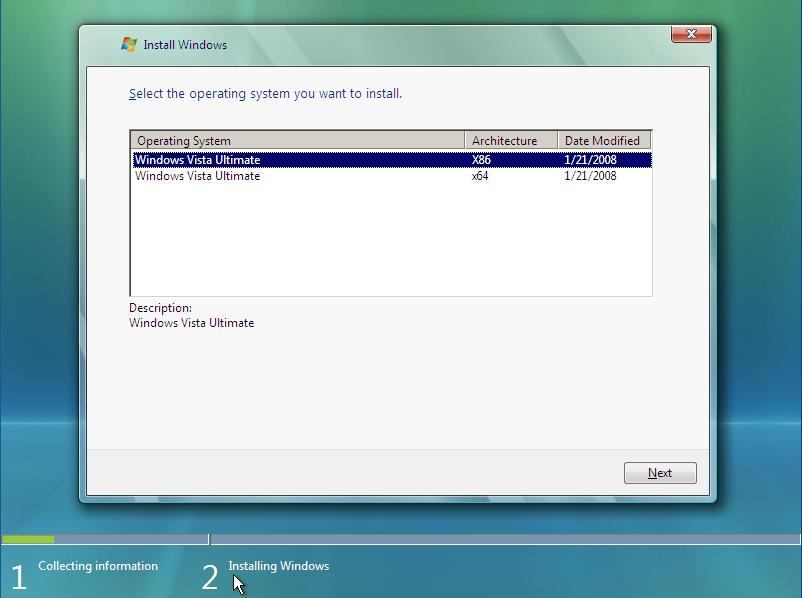Click the Windows flag icon in the title bar
Image resolution: width=802 pixels, height=598 pixels.
click(129, 45)
